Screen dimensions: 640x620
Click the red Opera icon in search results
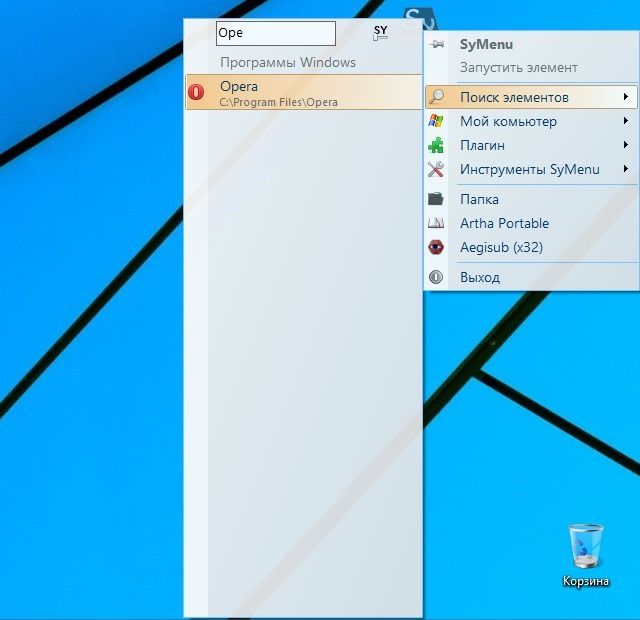[196, 92]
